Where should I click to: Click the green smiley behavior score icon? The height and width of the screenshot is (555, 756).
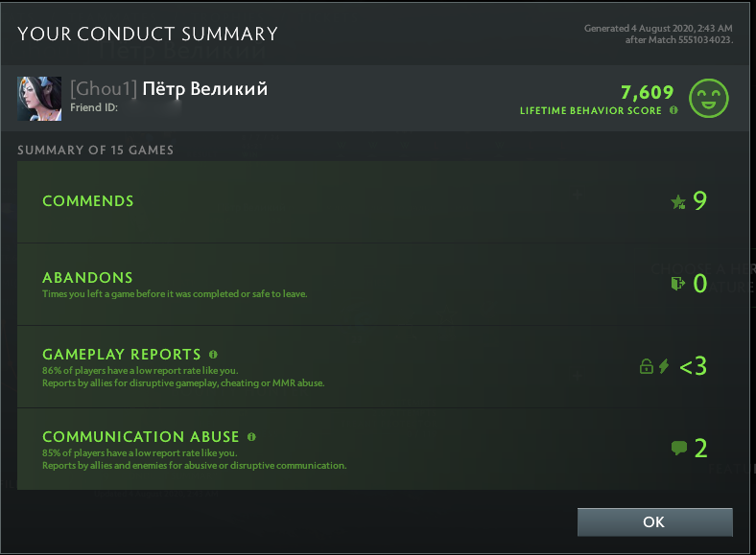click(709, 98)
